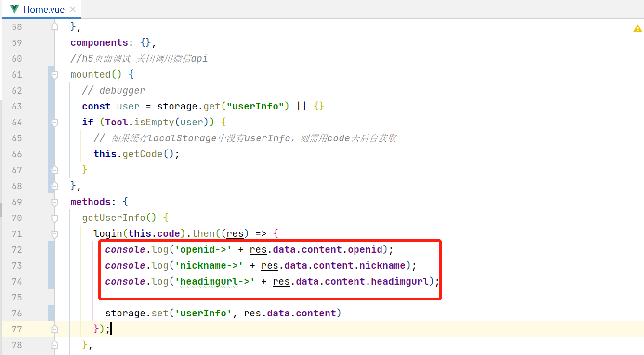The image size is (644, 355).
Task: Click line number 75 in the gutter
Action: 17,297
